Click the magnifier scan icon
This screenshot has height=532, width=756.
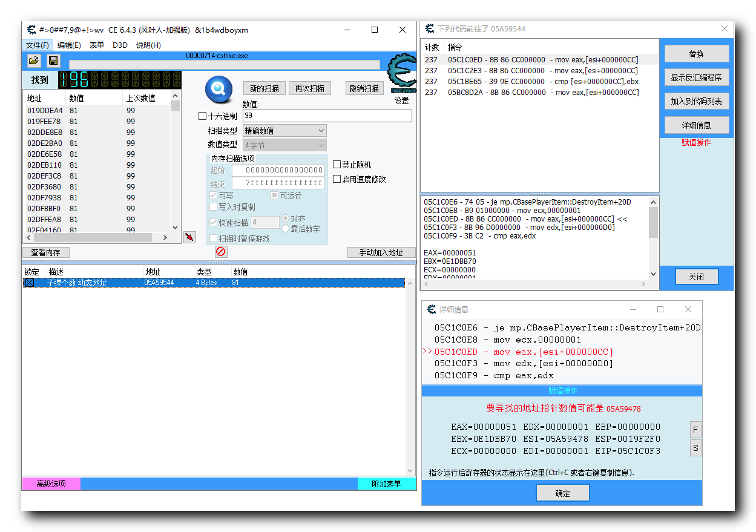[x=219, y=90]
